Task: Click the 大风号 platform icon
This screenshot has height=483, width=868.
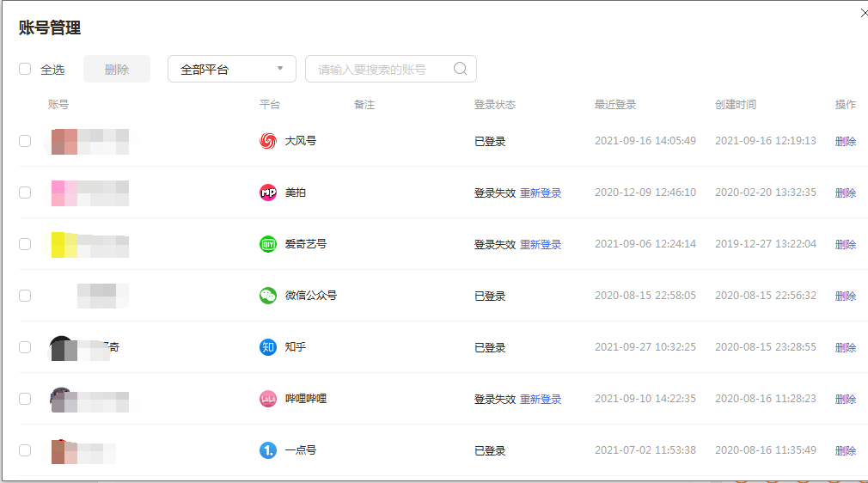Action: click(268, 141)
